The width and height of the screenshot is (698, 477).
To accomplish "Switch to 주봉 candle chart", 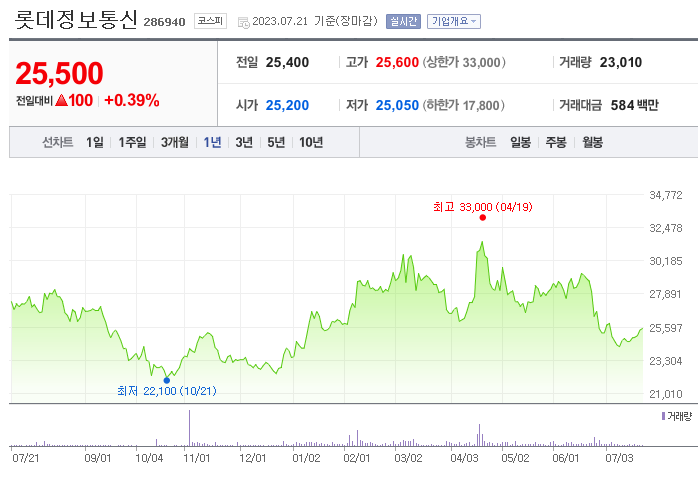I will pyautogui.click(x=556, y=142).
